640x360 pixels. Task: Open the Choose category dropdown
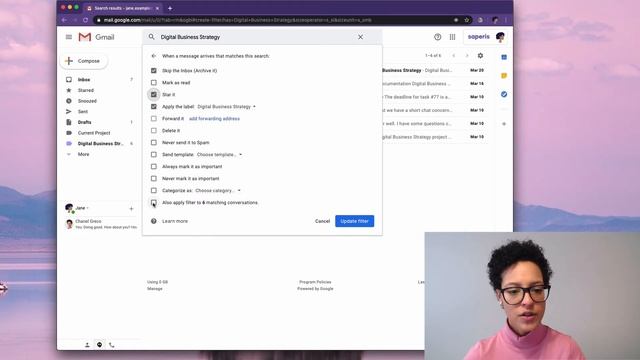coord(218,190)
